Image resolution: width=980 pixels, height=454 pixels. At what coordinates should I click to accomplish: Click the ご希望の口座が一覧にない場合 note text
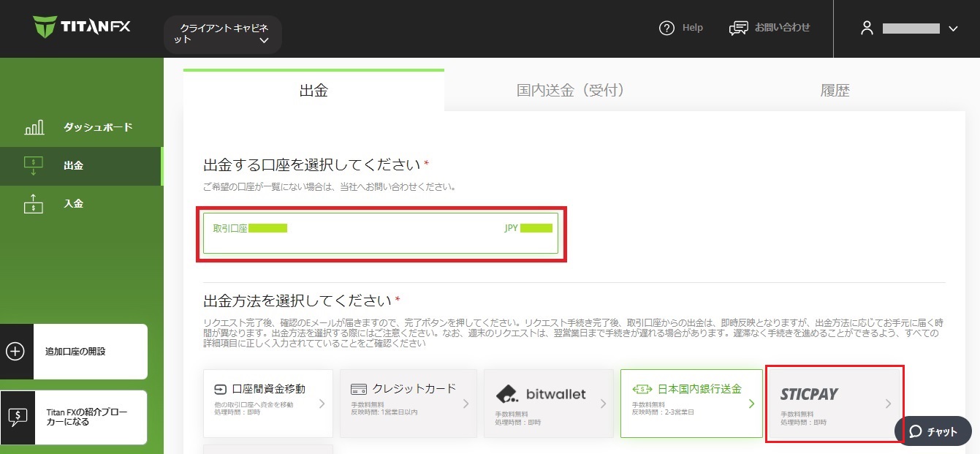pyautogui.click(x=330, y=187)
